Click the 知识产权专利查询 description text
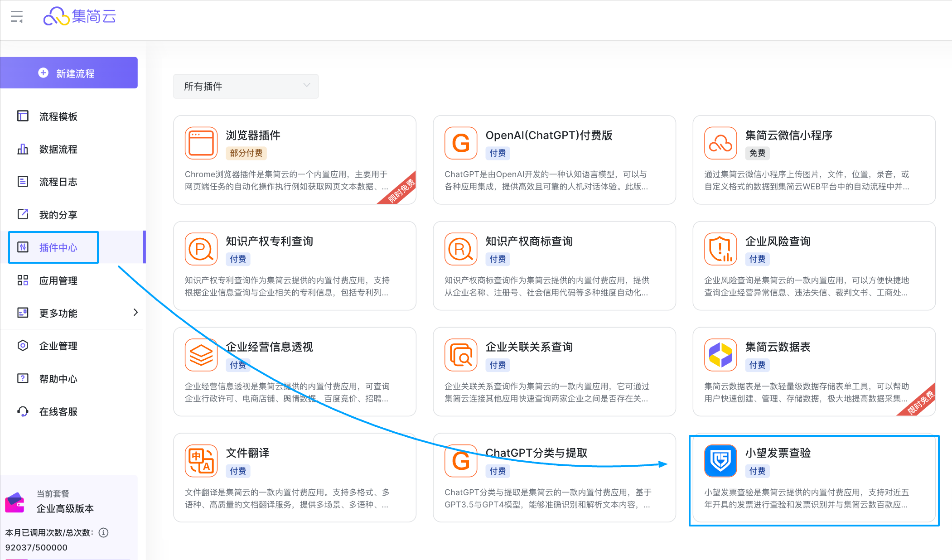Screen dimensions: 952x560 (287, 286)
